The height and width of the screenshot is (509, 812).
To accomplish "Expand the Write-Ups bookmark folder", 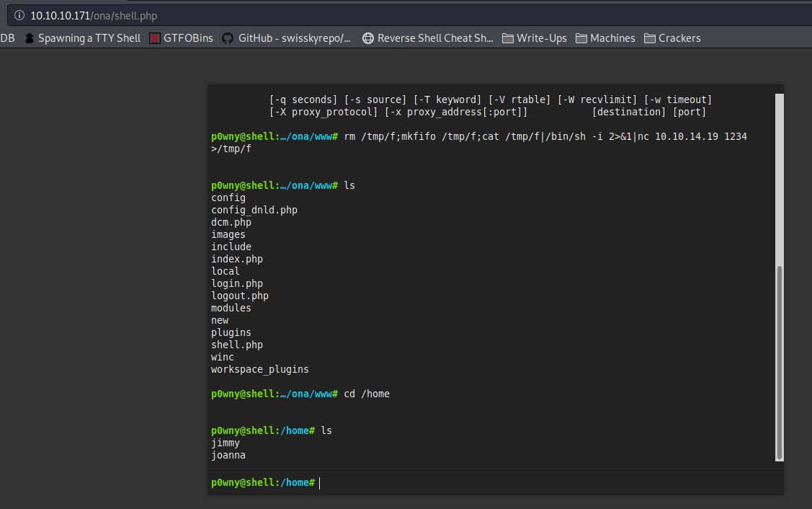I will pyautogui.click(x=535, y=38).
